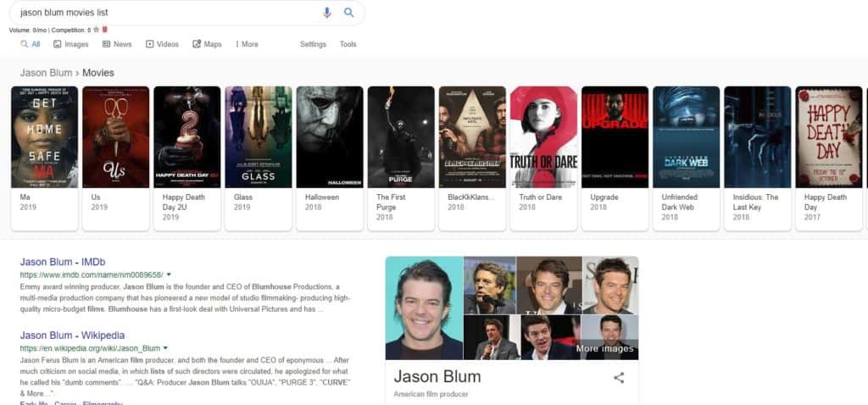Select the Truth or Dare movie poster

click(x=543, y=137)
